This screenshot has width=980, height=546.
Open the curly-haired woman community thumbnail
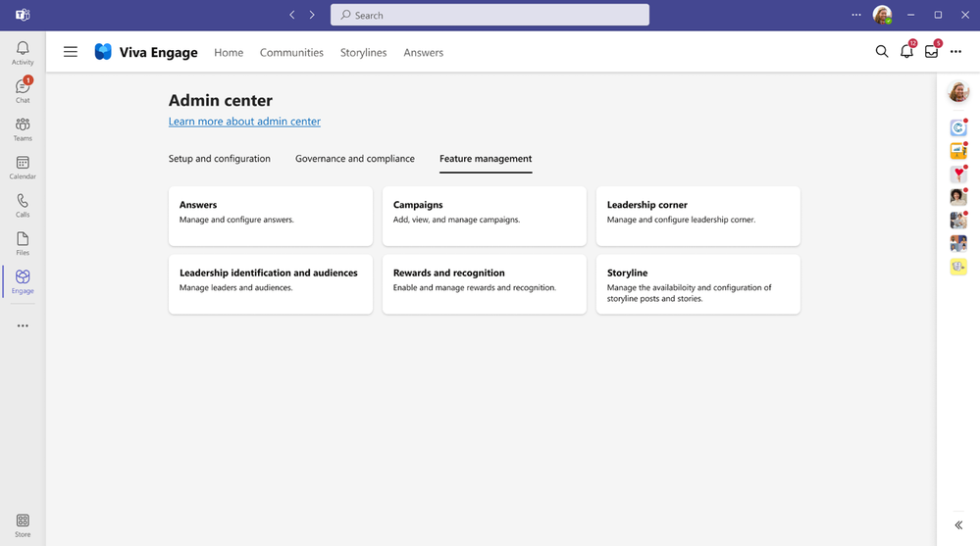(x=958, y=197)
